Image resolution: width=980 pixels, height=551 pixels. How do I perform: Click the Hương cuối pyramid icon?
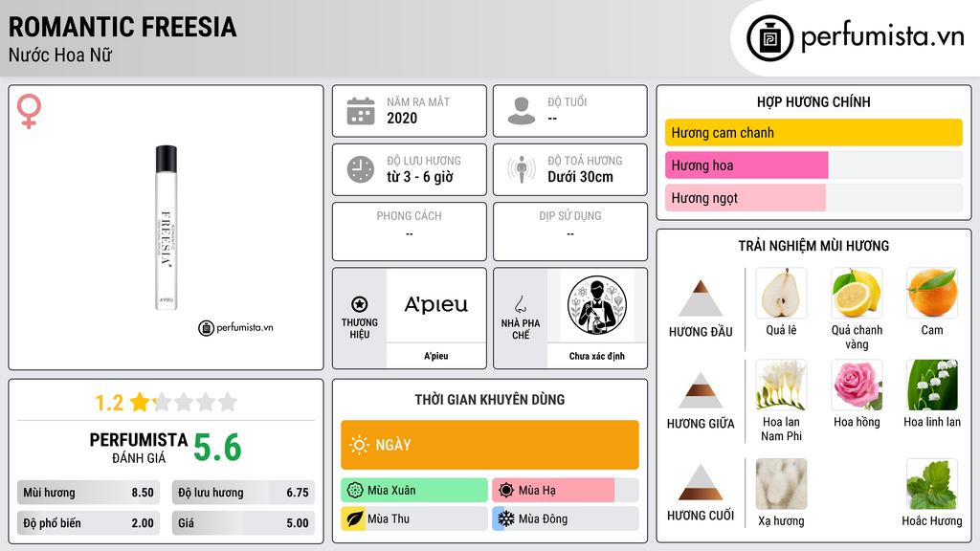[701, 482]
